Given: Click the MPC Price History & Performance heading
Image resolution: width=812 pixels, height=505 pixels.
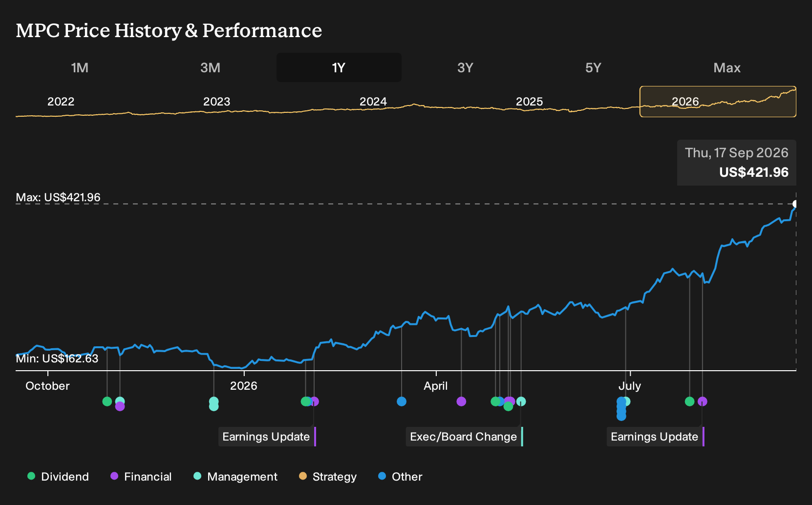Looking at the screenshot, I should 169,30.
